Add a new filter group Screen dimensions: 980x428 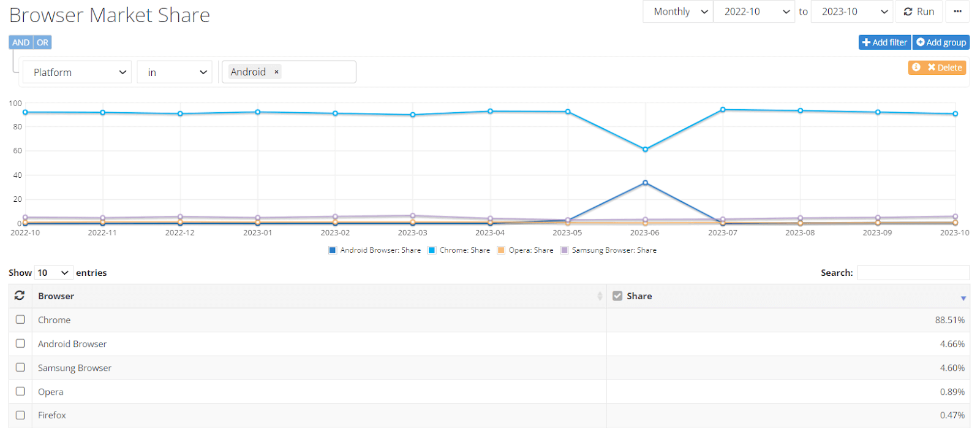coord(941,42)
